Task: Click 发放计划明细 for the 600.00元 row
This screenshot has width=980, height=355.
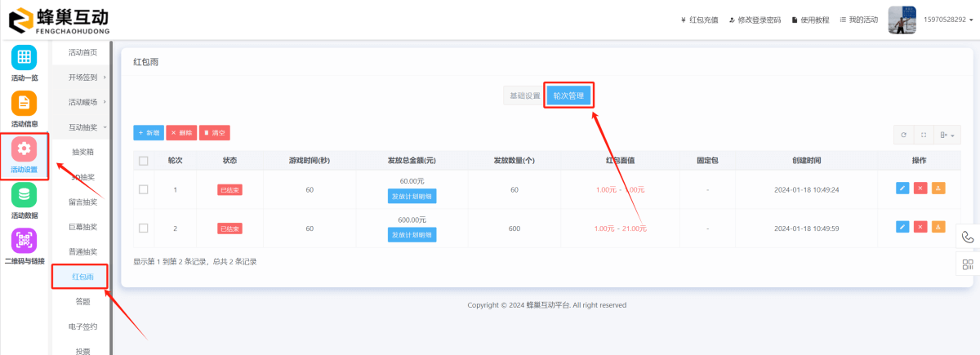Action: [x=412, y=235]
